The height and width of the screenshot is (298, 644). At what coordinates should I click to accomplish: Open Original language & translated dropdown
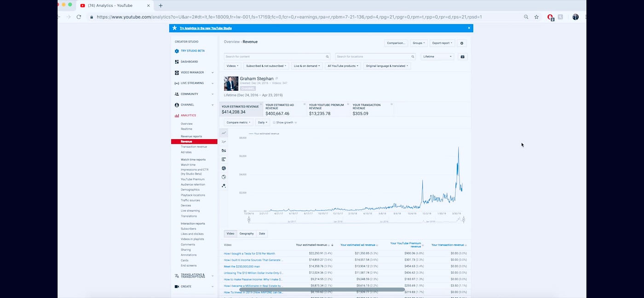[x=387, y=66]
